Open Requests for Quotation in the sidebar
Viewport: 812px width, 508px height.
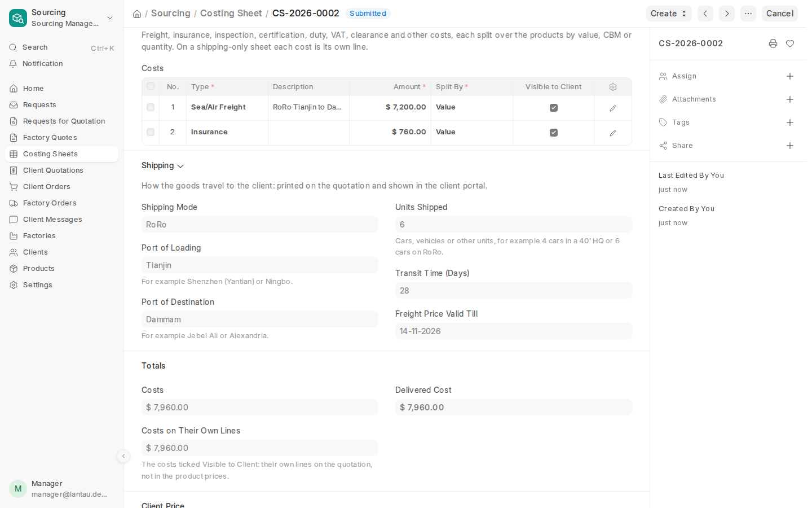(x=62, y=121)
